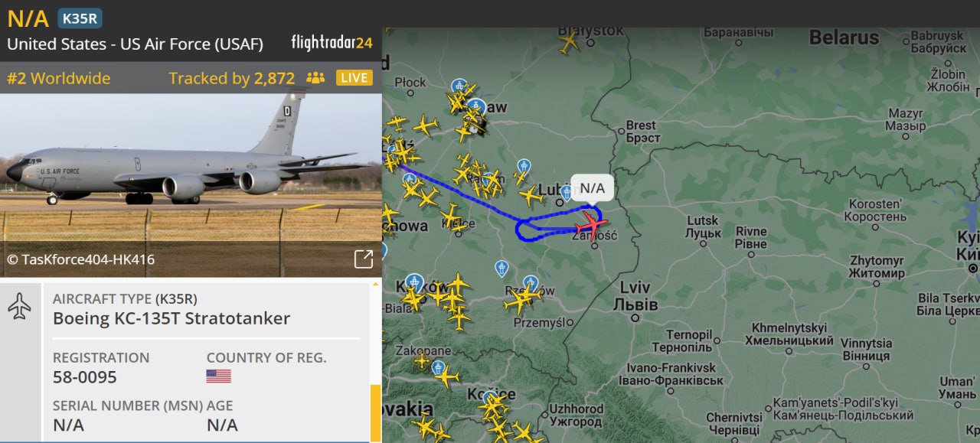Viewport: 980px width, 443px height.
Task: Open the photo external link icon
Action: (x=364, y=259)
